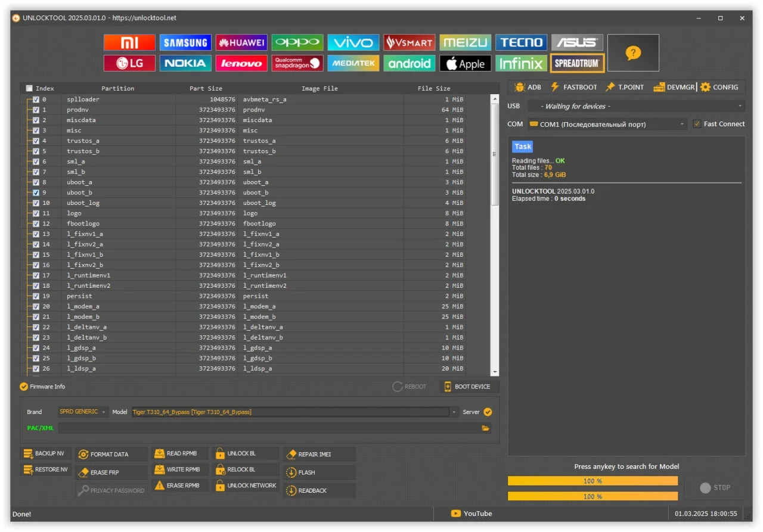Select the Apple brand icon

(x=466, y=63)
